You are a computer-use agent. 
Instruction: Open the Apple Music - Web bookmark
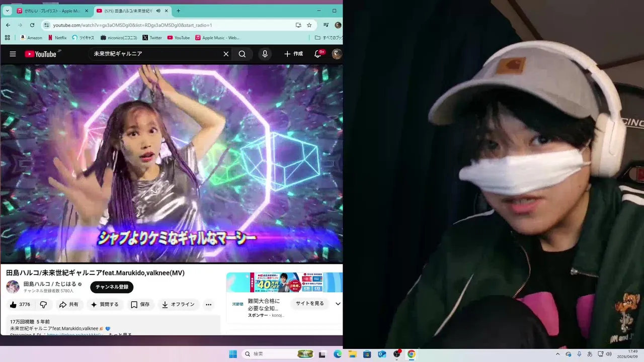(217, 38)
